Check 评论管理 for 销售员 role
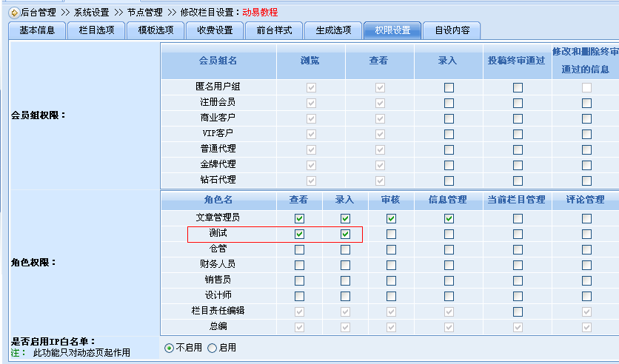The image size is (619, 364). [x=586, y=280]
